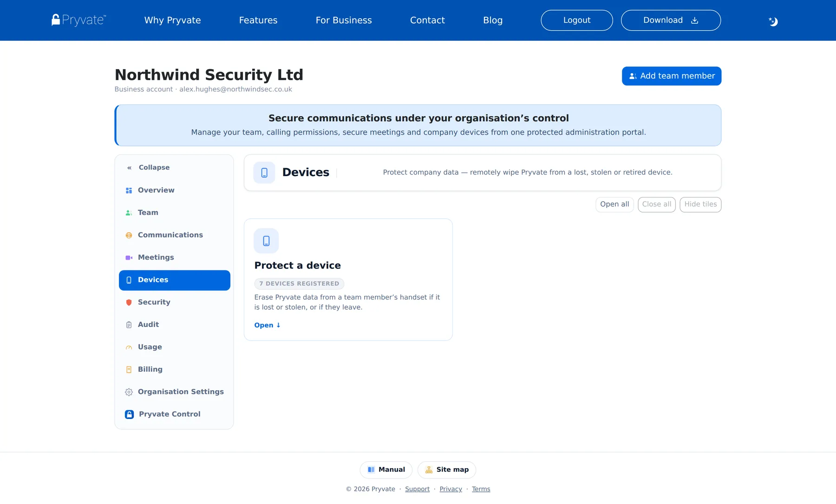Click the Devices phone icon in the sidebar
The image size is (836, 504).
tap(129, 280)
